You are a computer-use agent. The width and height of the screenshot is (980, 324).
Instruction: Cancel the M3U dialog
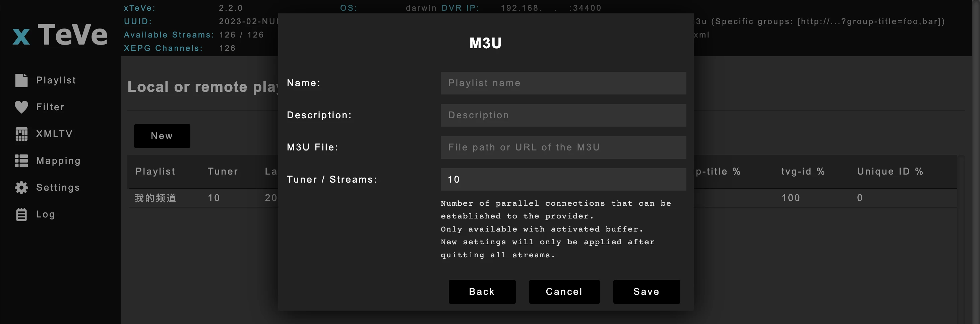564,292
